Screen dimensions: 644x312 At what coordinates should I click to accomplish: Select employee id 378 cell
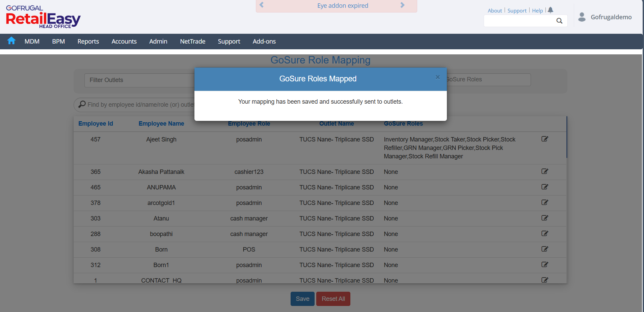tap(96, 203)
